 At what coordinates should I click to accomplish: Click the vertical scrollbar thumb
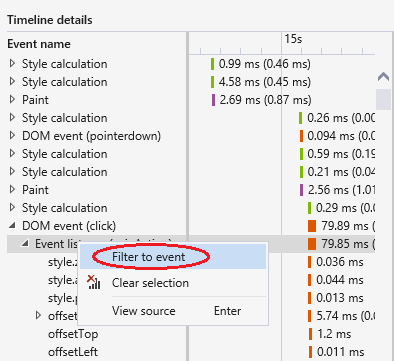pyautogui.click(x=383, y=99)
